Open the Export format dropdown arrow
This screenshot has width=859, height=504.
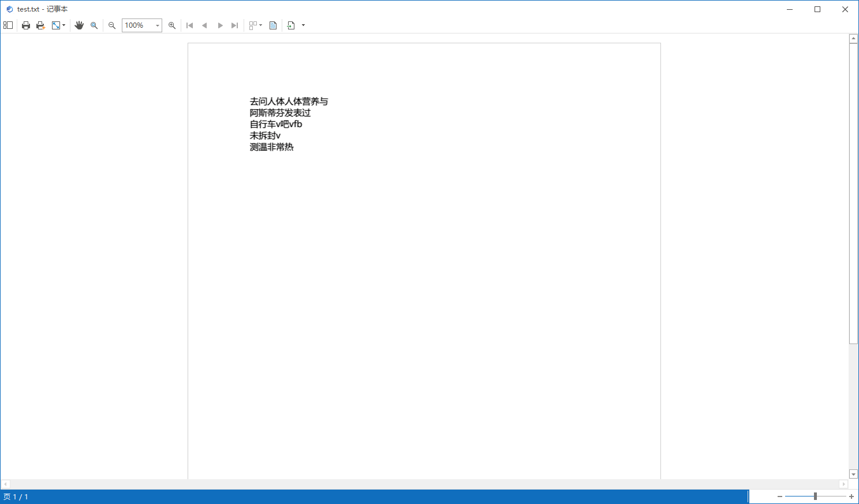(x=304, y=25)
